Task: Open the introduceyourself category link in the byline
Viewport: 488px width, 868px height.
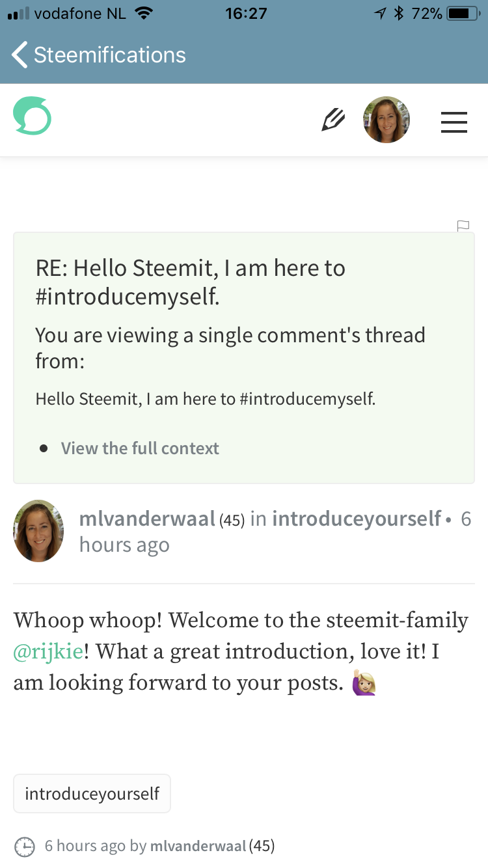Action: 357,519
